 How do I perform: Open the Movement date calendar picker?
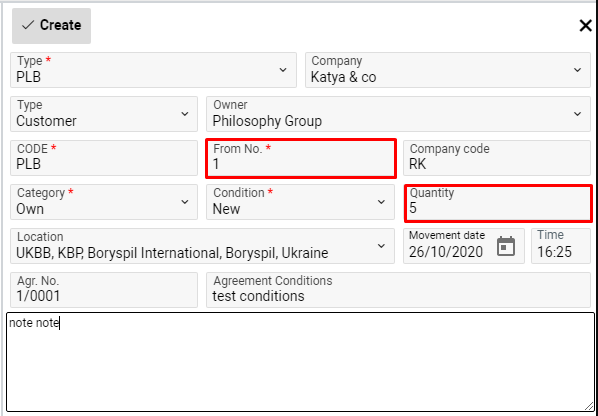(506, 246)
